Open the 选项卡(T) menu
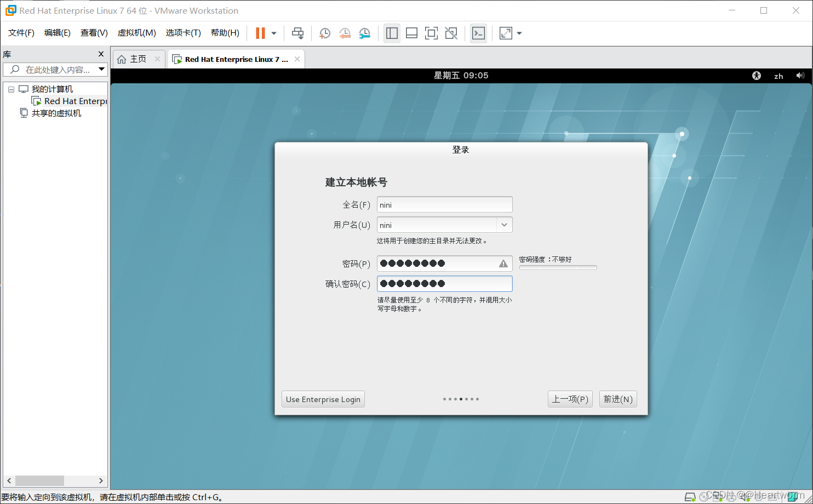813x504 pixels. (x=184, y=33)
